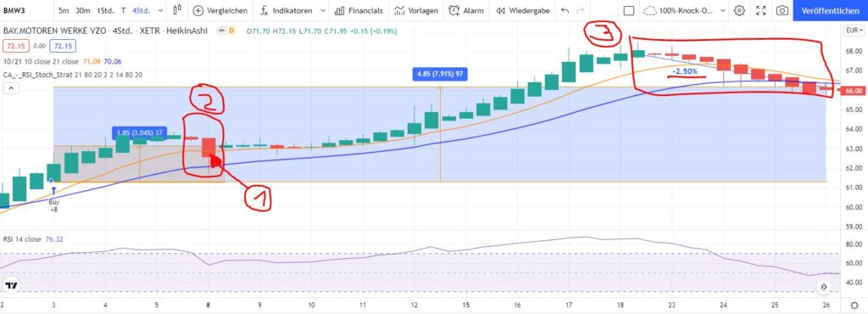Open the TradingView logo link

[x=10, y=286]
